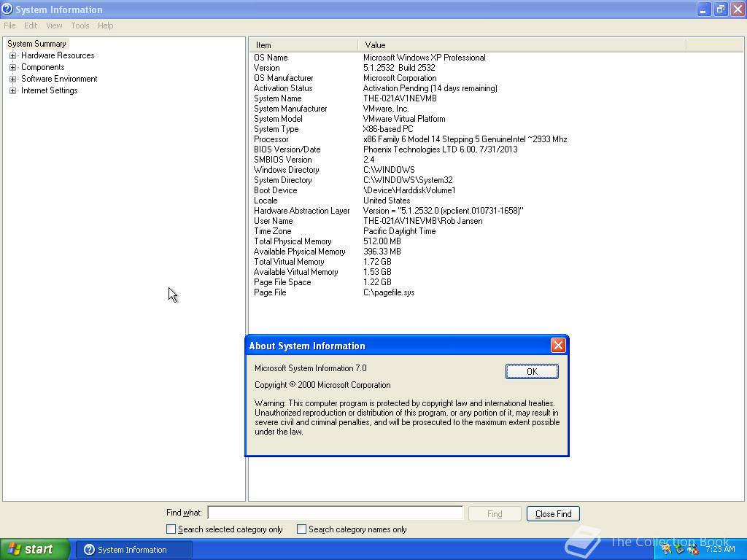This screenshot has height=560, width=747.
Task: Click value 'VMware Virtual Platform'
Action: point(404,119)
